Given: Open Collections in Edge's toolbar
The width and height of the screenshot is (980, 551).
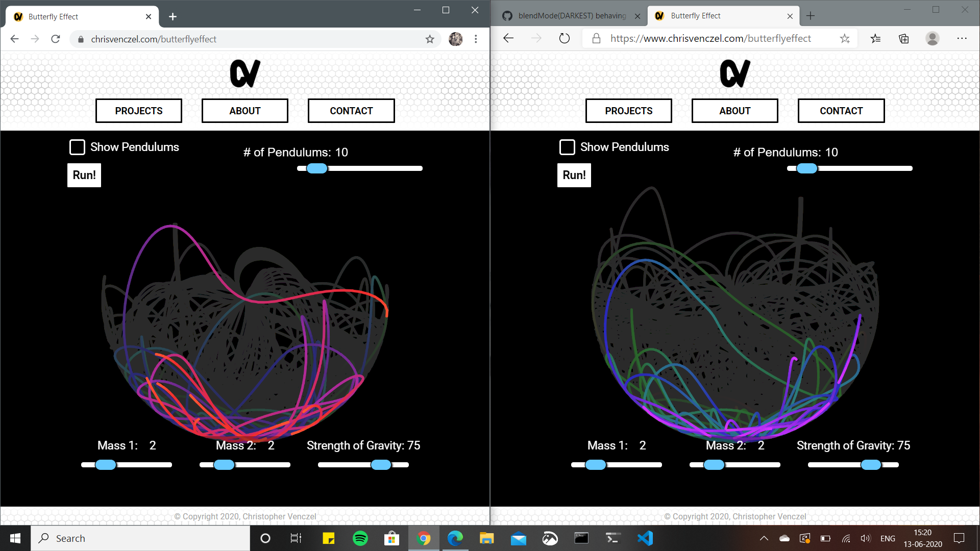Looking at the screenshot, I should pyautogui.click(x=903, y=38).
